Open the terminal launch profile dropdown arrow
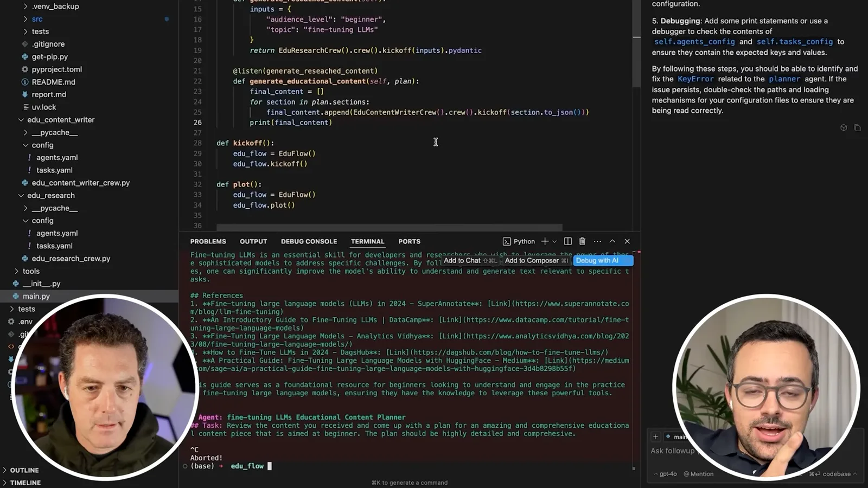The image size is (868, 488). [x=554, y=241]
